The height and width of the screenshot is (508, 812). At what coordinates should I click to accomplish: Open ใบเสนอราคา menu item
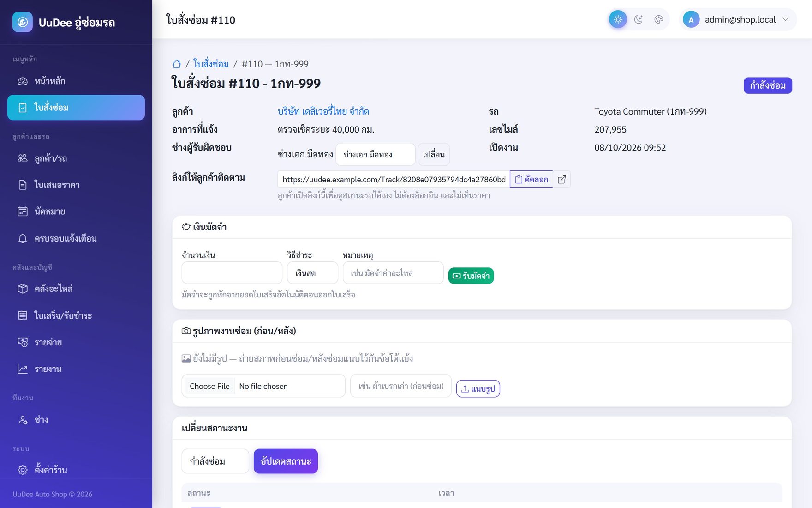tap(76, 185)
